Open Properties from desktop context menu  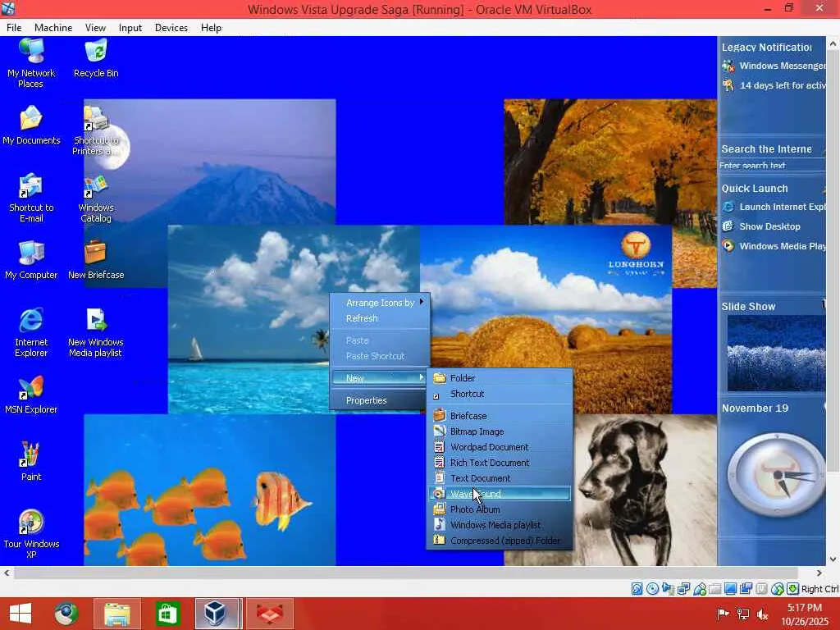click(380, 400)
